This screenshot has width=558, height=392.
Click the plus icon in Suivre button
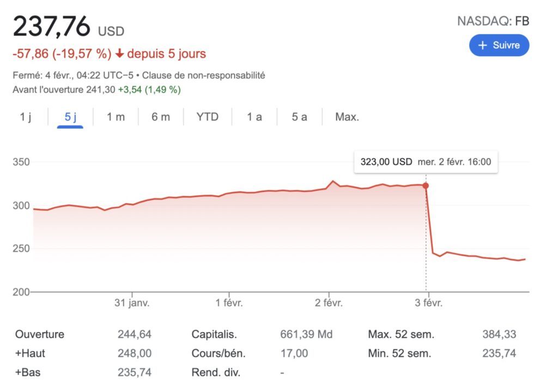pos(482,45)
